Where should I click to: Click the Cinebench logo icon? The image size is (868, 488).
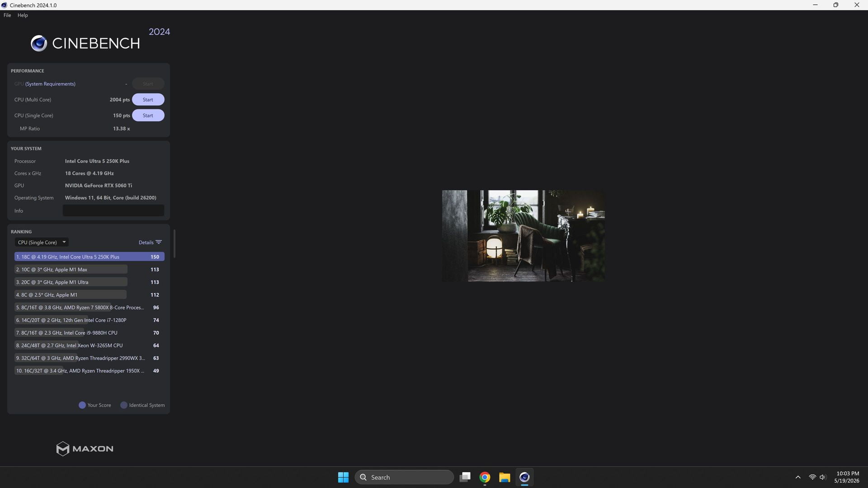click(x=39, y=43)
